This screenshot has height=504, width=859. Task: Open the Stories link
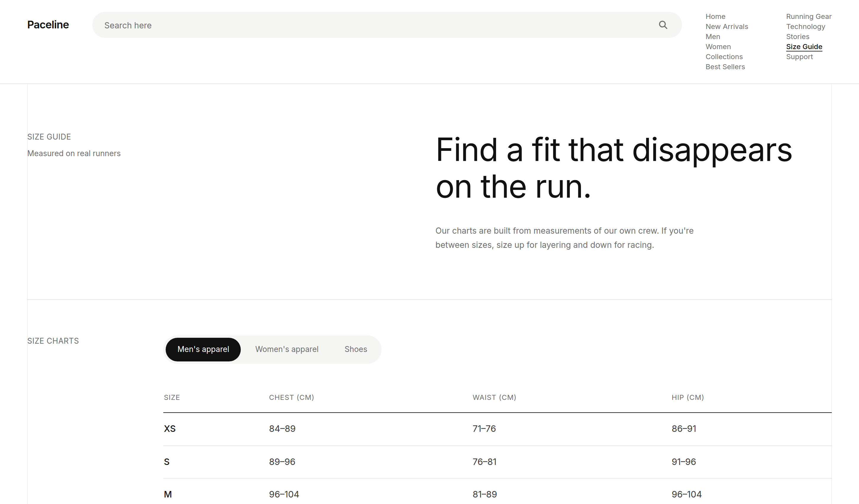click(797, 36)
